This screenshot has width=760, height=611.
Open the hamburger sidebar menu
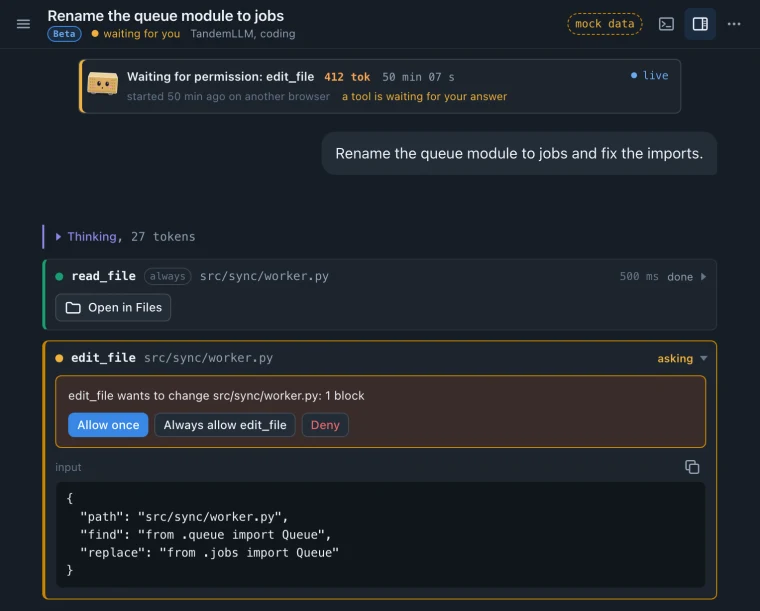pyautogui.click(x=23, y=24)
